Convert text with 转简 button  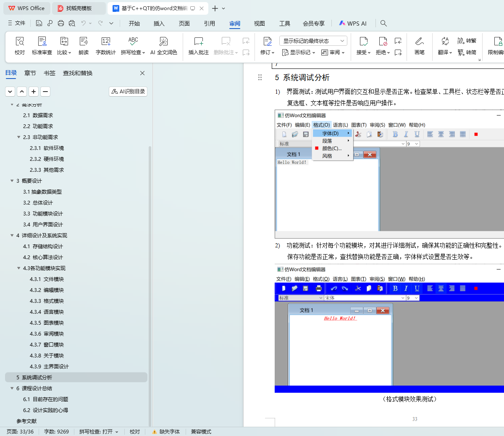coord(467,53)
